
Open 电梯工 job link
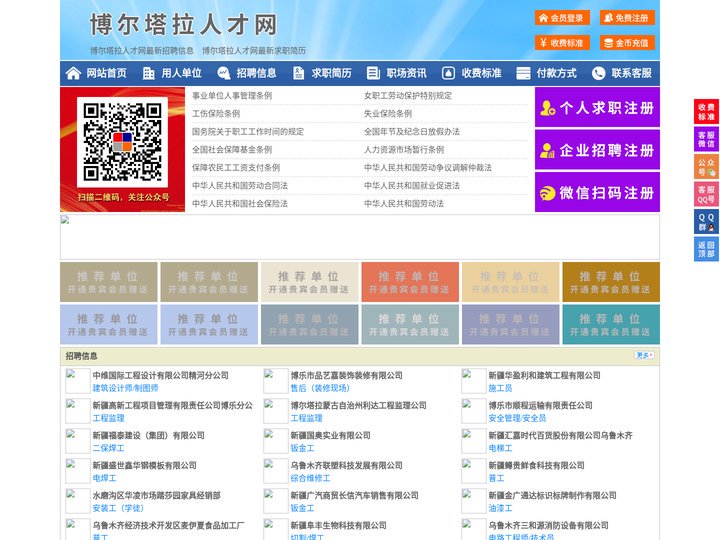point(500,448)
